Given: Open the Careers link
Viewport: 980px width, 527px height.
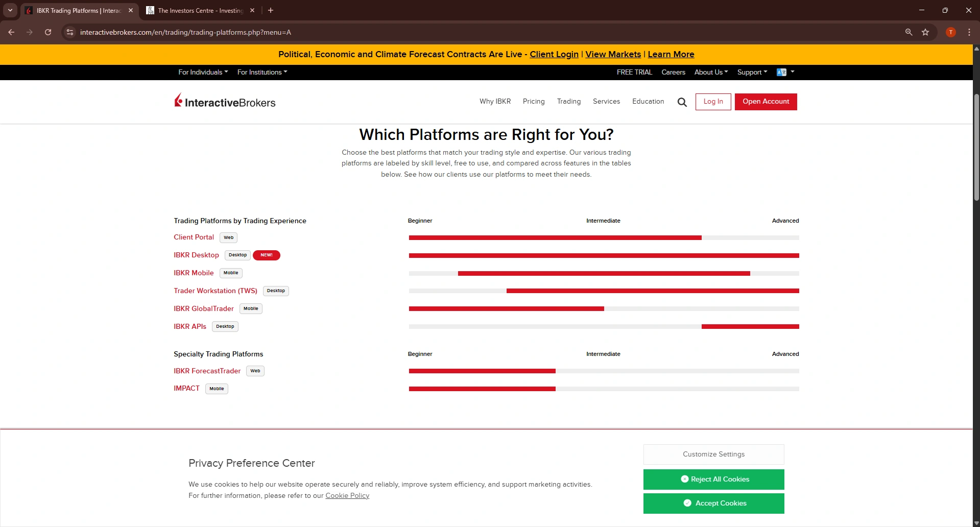Looking at the screenshot, I should (673, 73).
